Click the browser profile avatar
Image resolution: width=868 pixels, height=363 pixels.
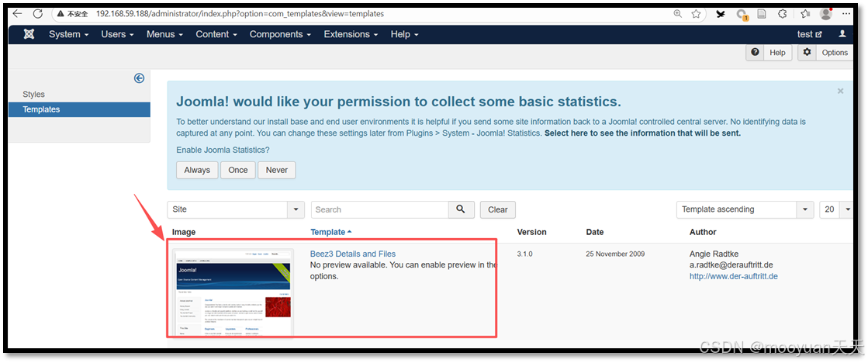(826, 14)
